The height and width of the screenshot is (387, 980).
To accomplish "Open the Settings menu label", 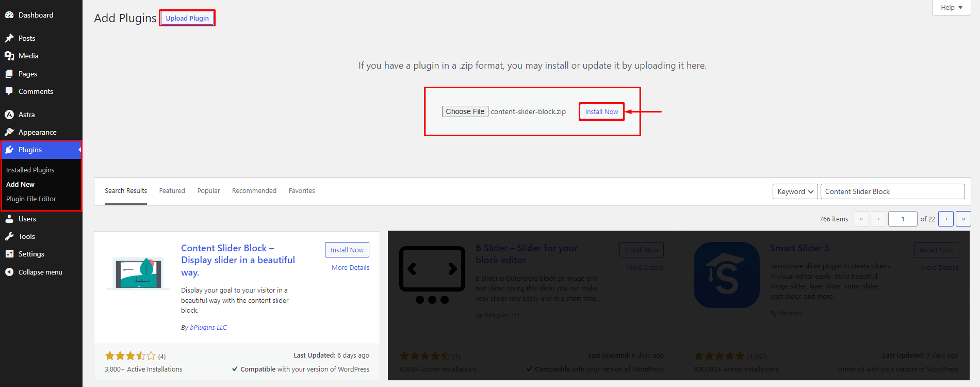I will pyautogui.click(x=31, y=254).
